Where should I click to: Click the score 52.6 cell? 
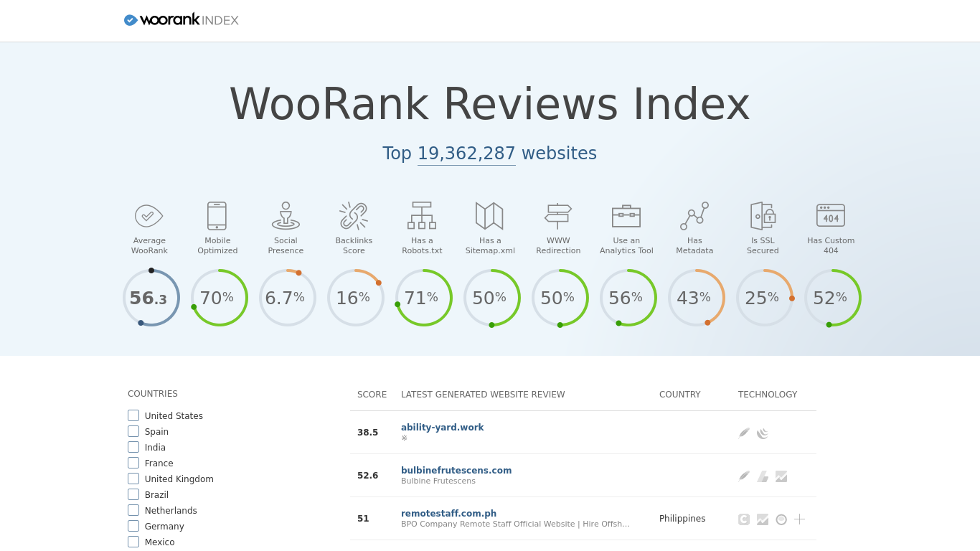tap(367, 476)
